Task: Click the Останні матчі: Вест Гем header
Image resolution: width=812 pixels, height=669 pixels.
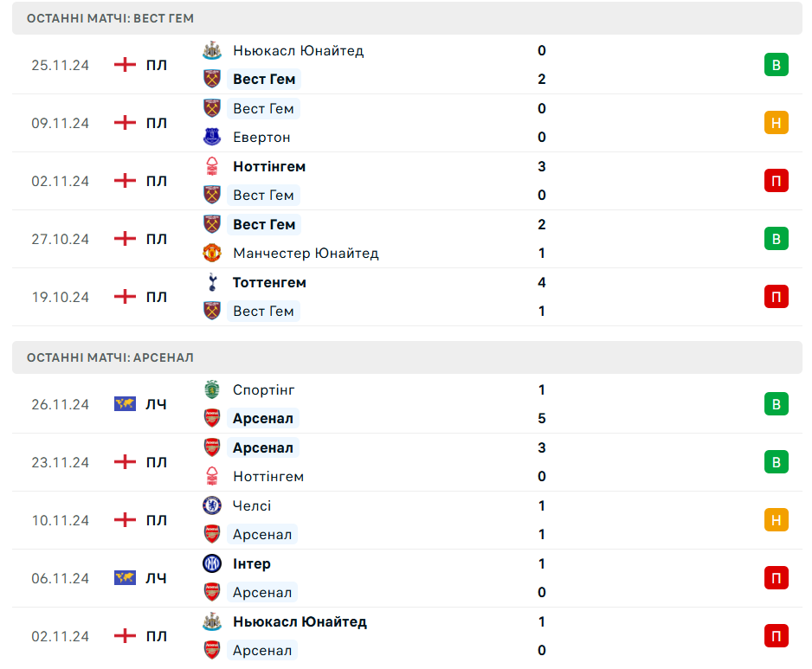Action: (407, 18)
